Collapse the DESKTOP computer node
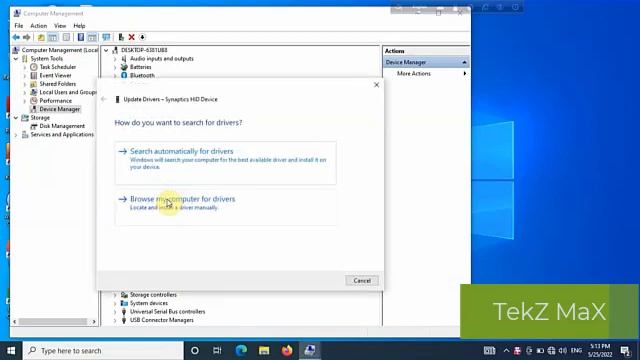This screenshot has width=640, height=360. (106, 50)
